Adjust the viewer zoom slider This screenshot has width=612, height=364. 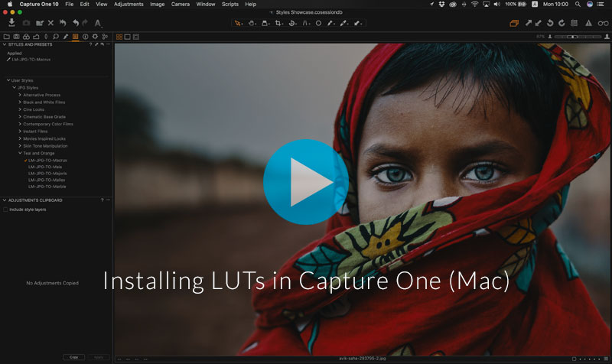pos(574,36)
